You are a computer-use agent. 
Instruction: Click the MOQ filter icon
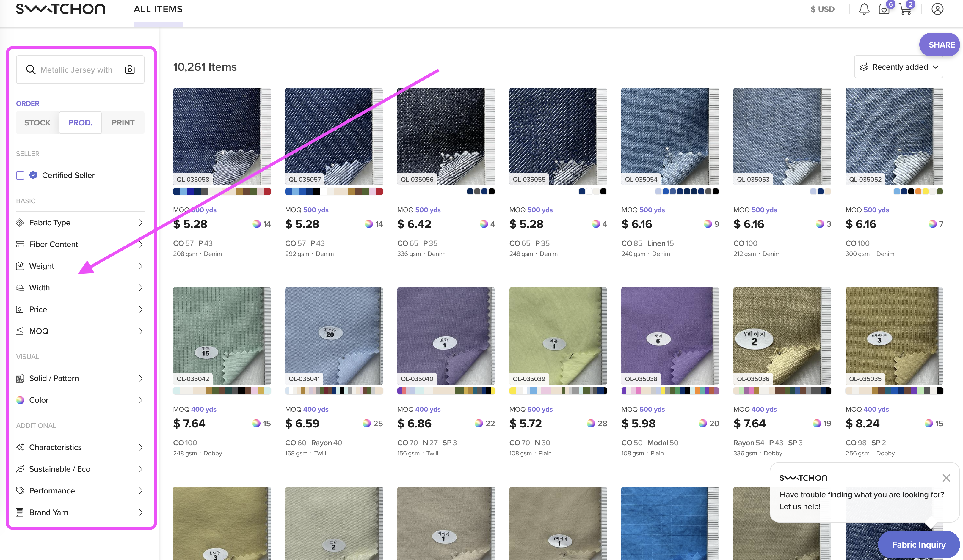(20, 331)
